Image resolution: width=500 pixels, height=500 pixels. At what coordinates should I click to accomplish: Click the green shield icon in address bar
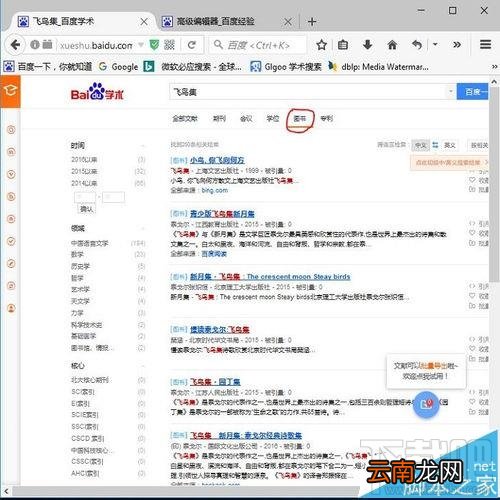click(x=154, y=45)
